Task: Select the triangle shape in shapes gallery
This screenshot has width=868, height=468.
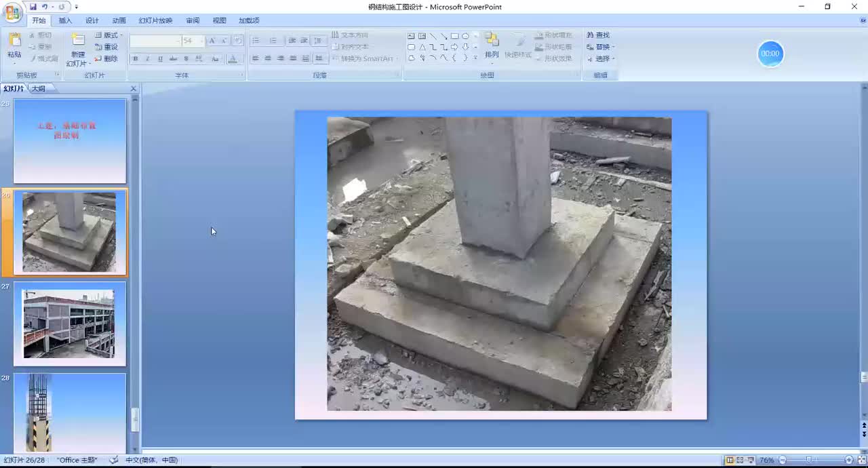Action: pyautogui.click(x=422, y=47)
